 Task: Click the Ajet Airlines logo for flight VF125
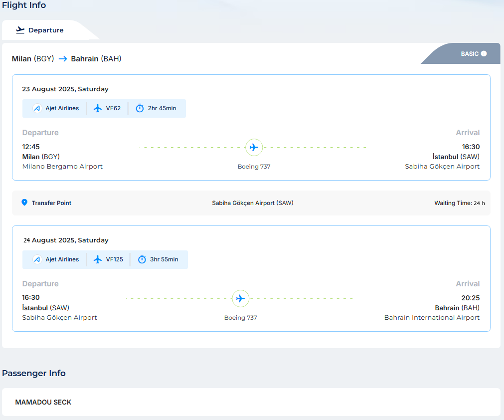[x=37, y=259]
